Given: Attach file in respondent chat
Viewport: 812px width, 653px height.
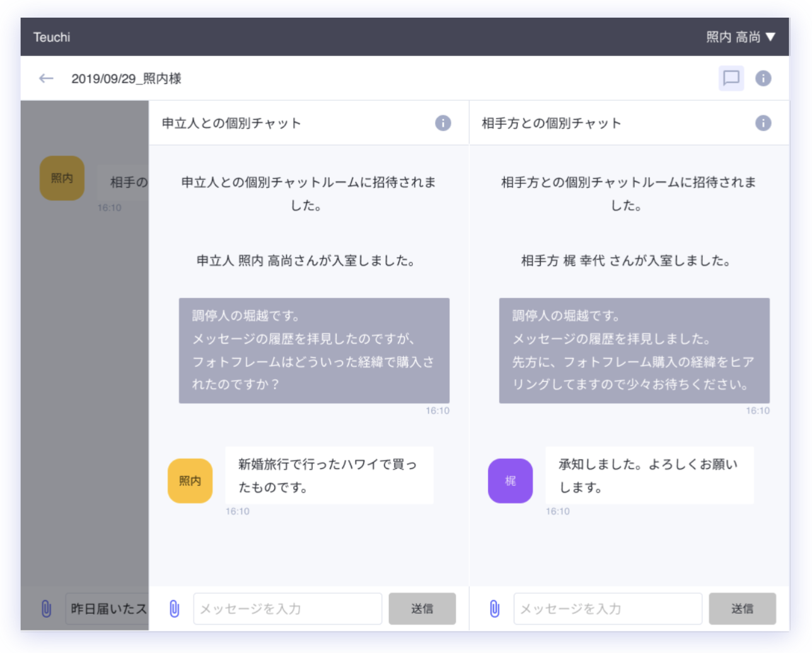Looking at the screenshot, I should pyautogui.click(x=495, y=609).
